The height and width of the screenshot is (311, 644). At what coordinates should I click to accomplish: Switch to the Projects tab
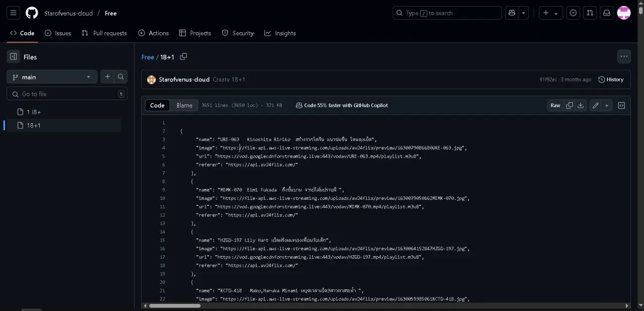pyautogui.click(x=195, y=33)
